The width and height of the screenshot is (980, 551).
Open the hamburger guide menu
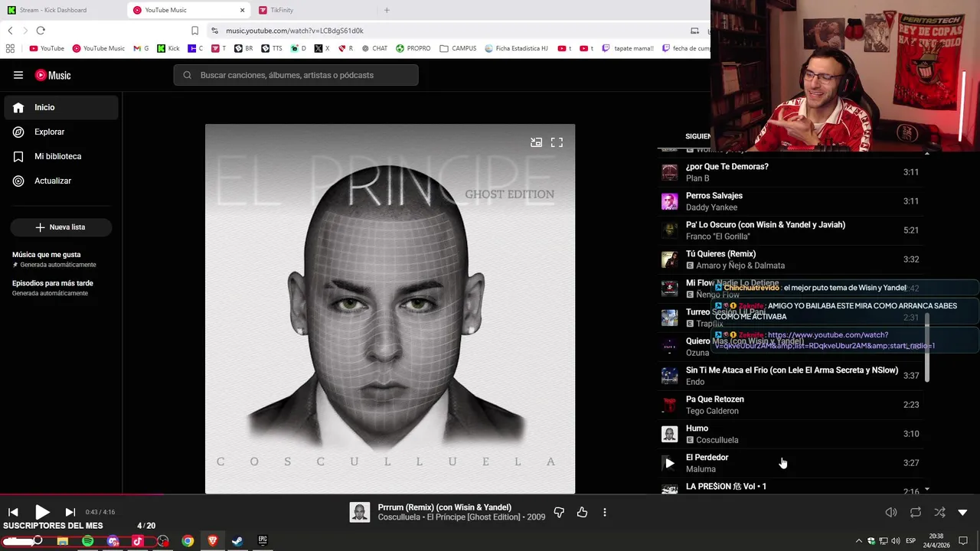pyautogui.click(x=18, y=75)
